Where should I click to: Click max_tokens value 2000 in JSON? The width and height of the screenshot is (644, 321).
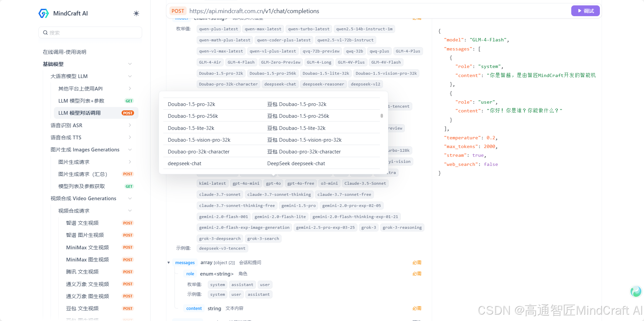[489, 146]
